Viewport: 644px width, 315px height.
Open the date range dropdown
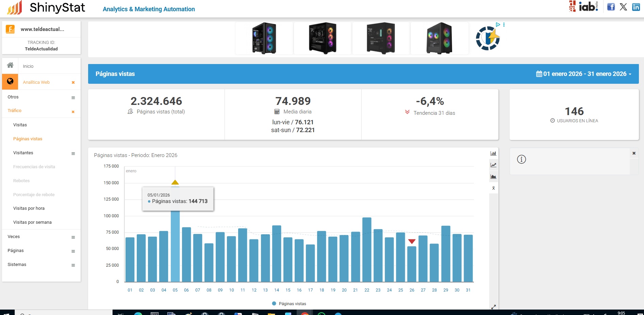click(x=584, y=74)
